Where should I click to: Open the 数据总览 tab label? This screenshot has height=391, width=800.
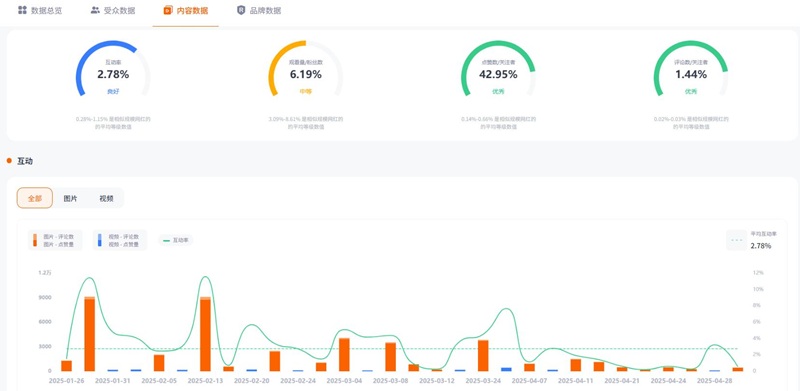coord(46,11)
